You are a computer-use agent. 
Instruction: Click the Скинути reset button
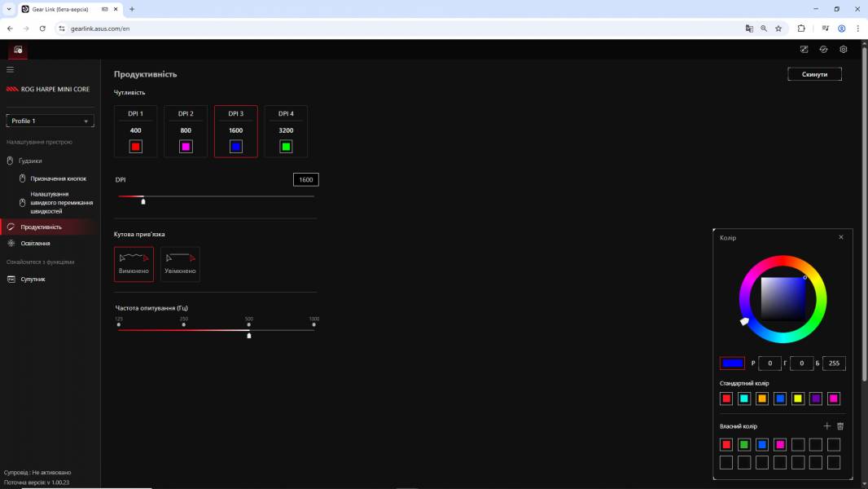click(x=814, y=74)
